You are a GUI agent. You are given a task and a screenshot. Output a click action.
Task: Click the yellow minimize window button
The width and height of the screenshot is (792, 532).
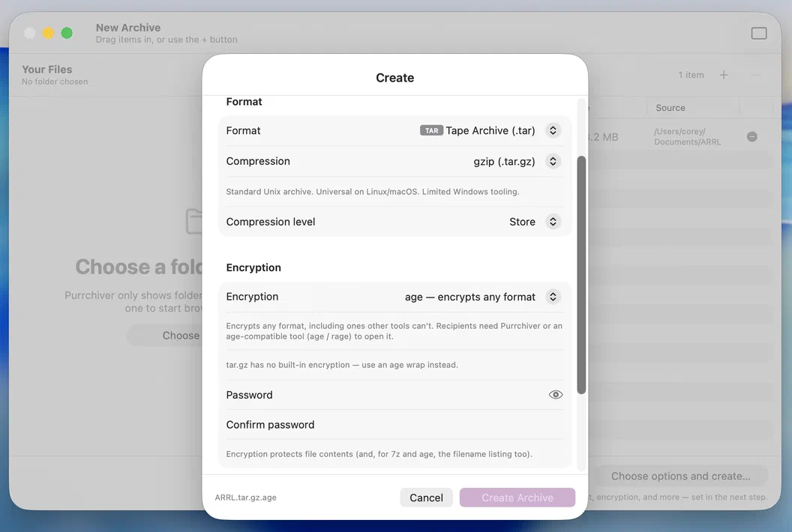tap(48, 33)
